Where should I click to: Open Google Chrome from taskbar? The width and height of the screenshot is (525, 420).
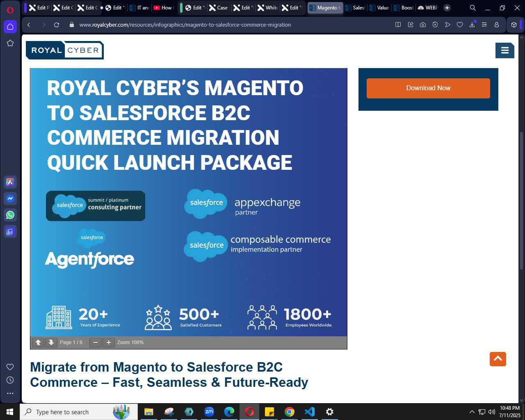point(290,412)
